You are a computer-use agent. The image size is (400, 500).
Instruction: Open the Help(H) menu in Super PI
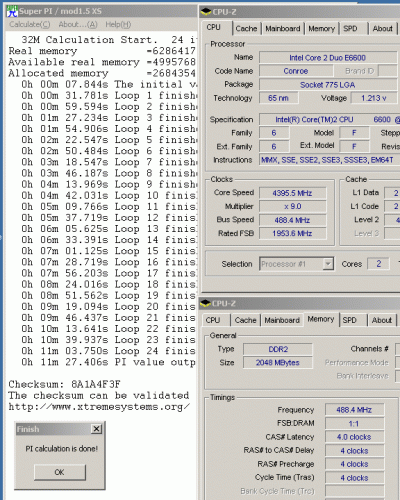click(118, 24)
